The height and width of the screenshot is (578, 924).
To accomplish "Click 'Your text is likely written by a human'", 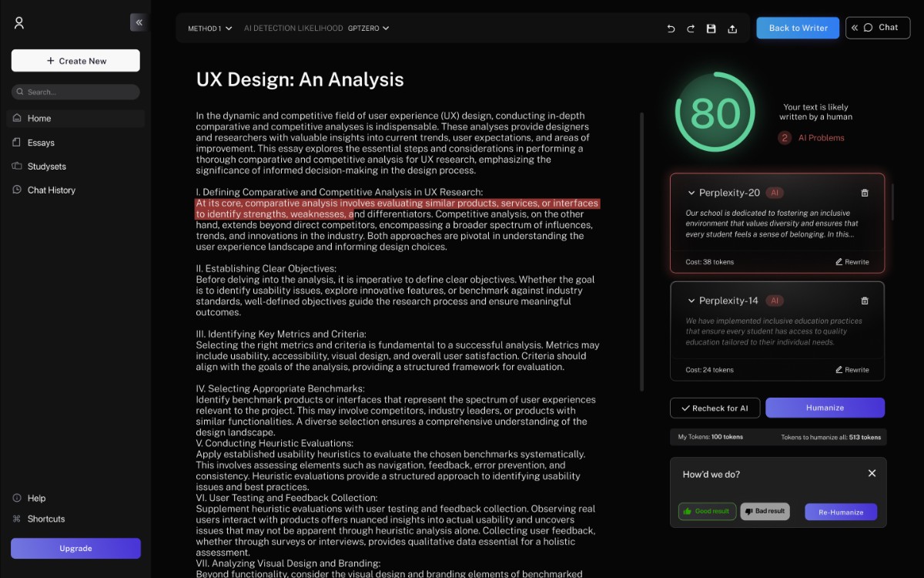I will pyautogui.click(x=815, y=113).
